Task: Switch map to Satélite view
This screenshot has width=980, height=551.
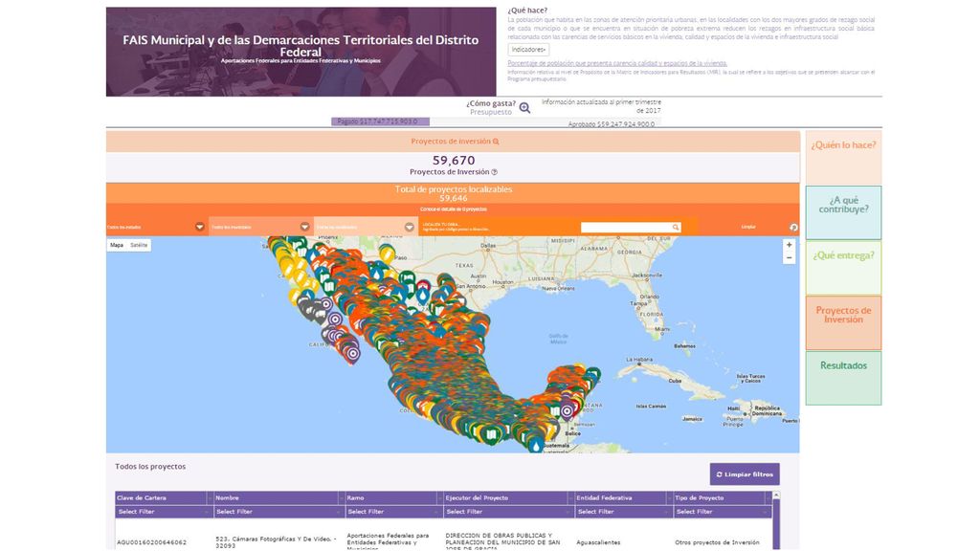Action: [139, 246]
